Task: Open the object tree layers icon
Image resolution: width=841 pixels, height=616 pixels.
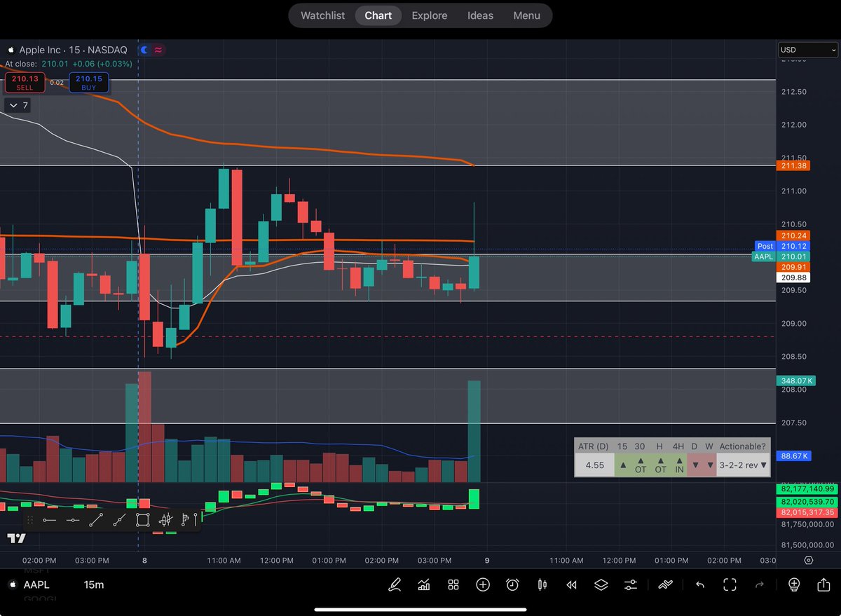Action: coord(601,584)
